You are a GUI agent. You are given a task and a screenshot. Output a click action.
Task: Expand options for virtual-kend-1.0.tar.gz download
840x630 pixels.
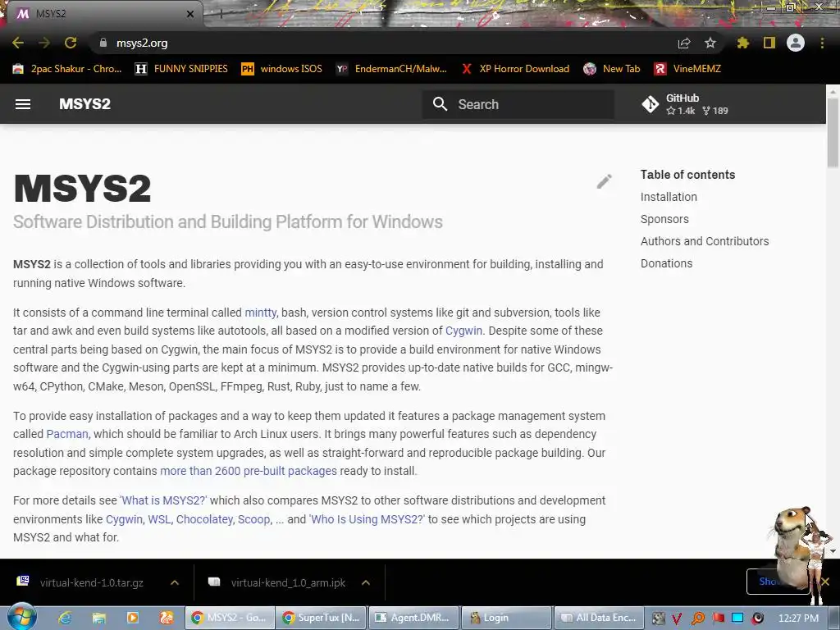pos(175,583)
